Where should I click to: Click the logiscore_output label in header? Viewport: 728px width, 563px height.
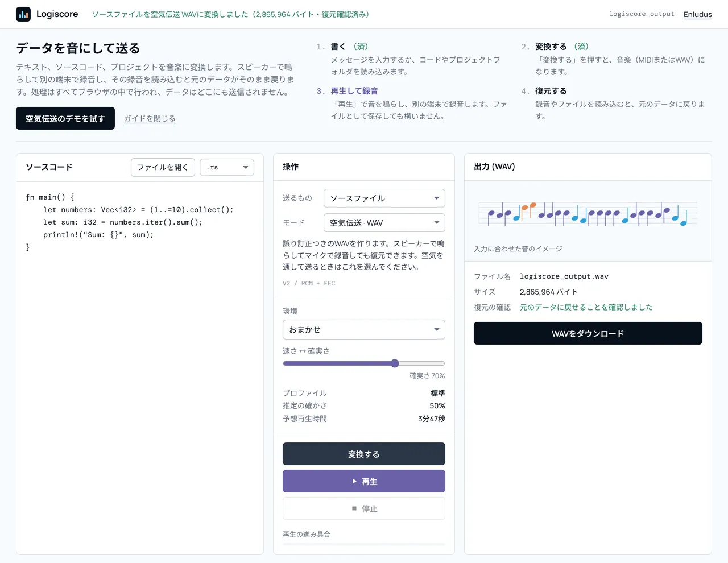pos(642,14)
